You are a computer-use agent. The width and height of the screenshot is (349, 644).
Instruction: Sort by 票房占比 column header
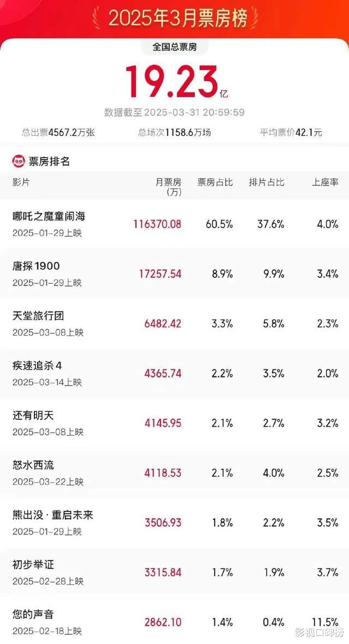pos(215,182)
